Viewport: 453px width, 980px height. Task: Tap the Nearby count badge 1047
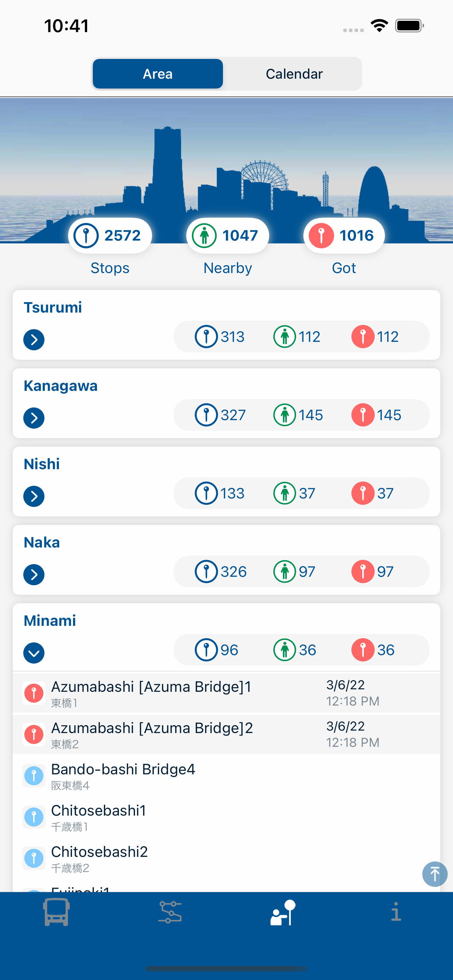pyautogui.click(x=228, y=236)
